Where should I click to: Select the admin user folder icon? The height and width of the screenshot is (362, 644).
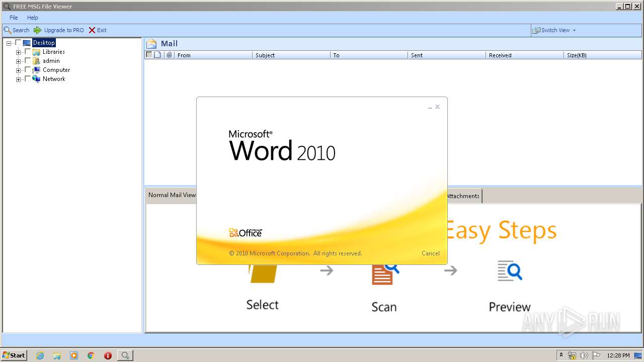36,61
